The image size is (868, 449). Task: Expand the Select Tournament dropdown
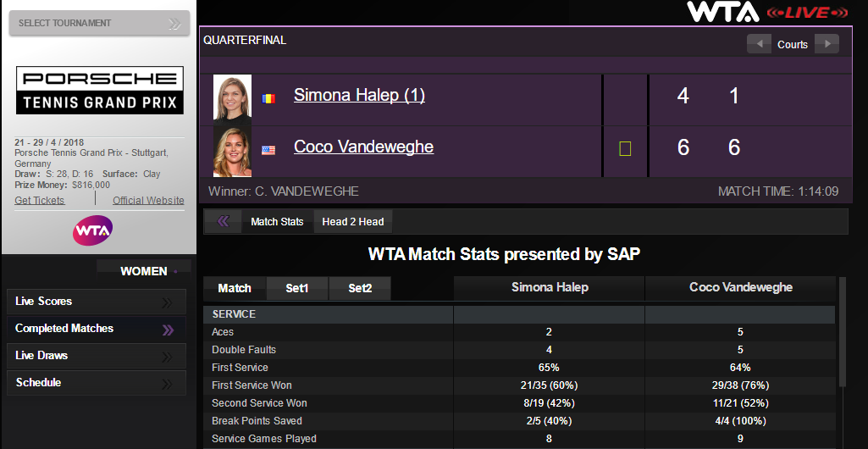(99, 23)
